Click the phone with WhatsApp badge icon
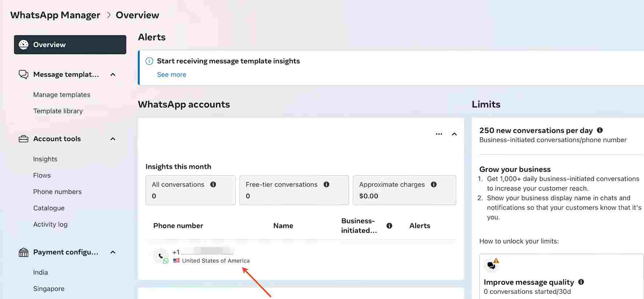 pyautogui.click(x=161, y=256)
